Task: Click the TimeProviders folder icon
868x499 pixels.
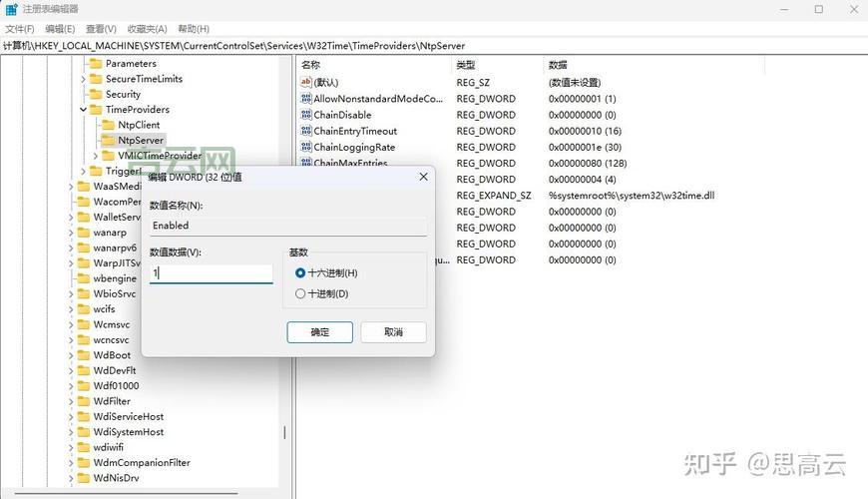Action: (x=96, y=109)
